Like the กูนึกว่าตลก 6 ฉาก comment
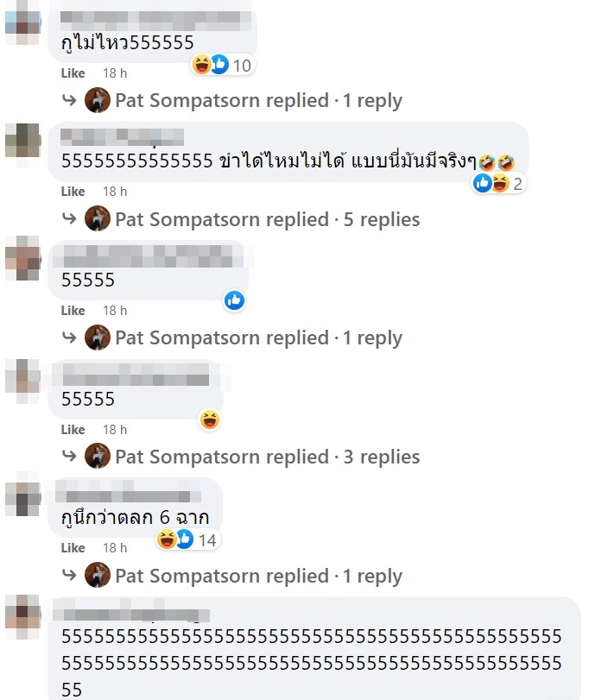Viewport: 589px width, 700px height. click(73, 548)
